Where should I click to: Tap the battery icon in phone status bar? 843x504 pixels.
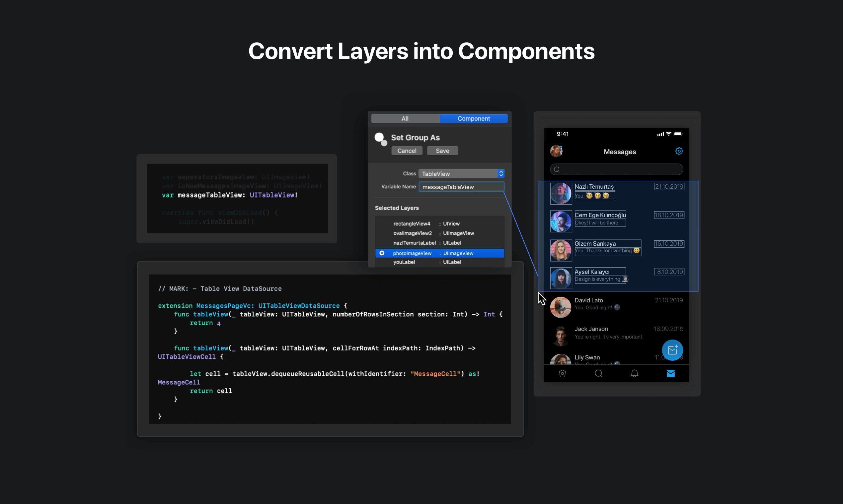[678, 134]
